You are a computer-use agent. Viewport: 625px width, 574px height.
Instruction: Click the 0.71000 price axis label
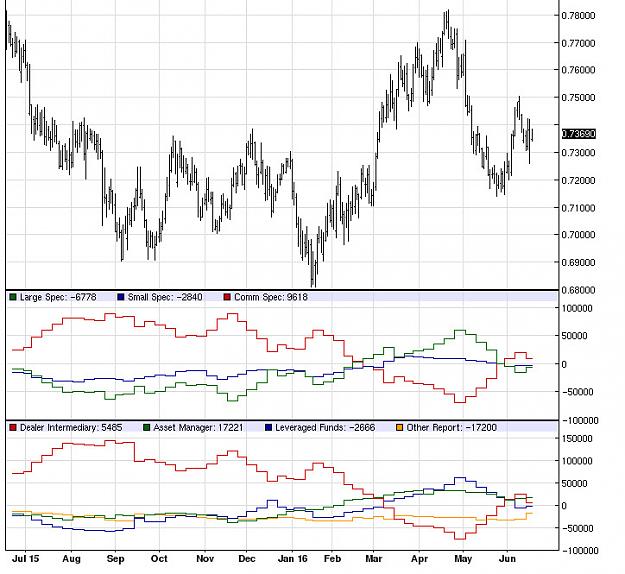click(x=578, y=208)
